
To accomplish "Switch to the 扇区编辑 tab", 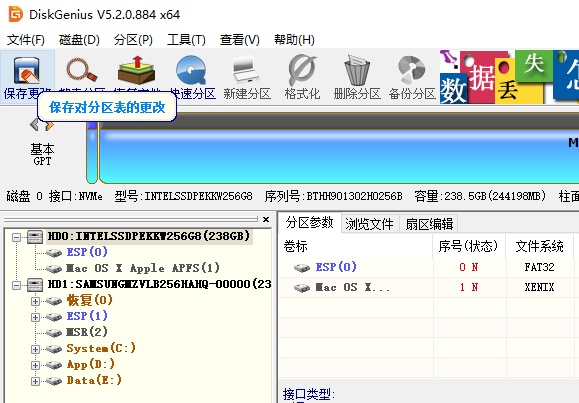I will [429, 223].
